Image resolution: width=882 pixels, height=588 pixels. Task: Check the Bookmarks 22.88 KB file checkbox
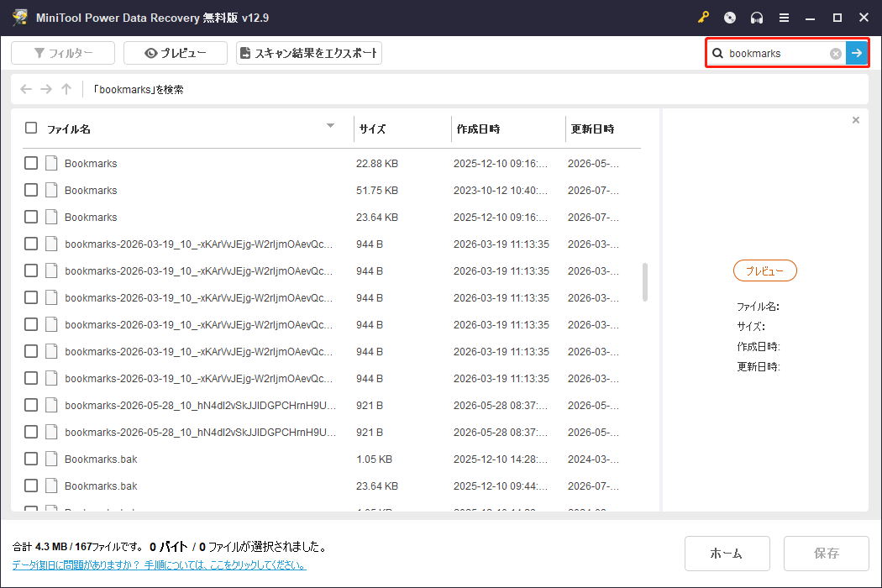[x=31, y=163]
